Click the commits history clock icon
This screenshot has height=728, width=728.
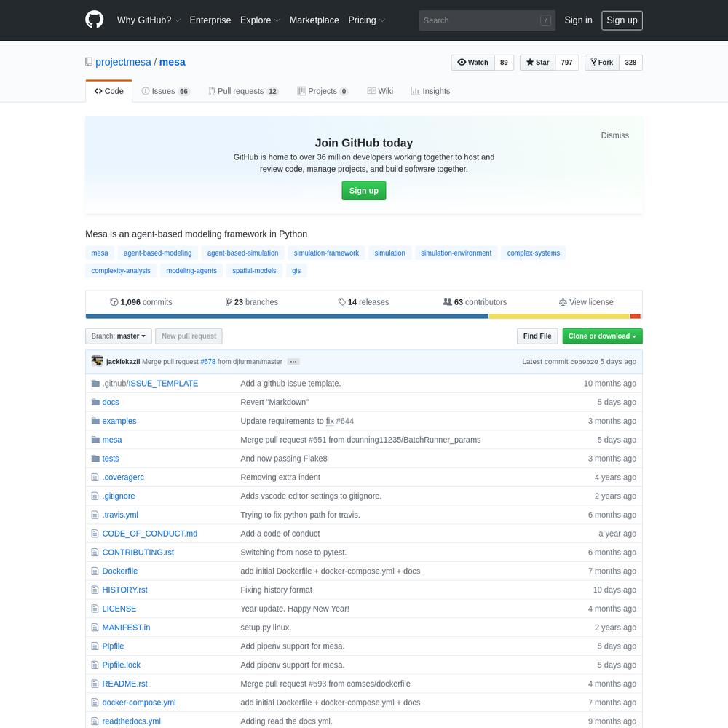(114, 302)
